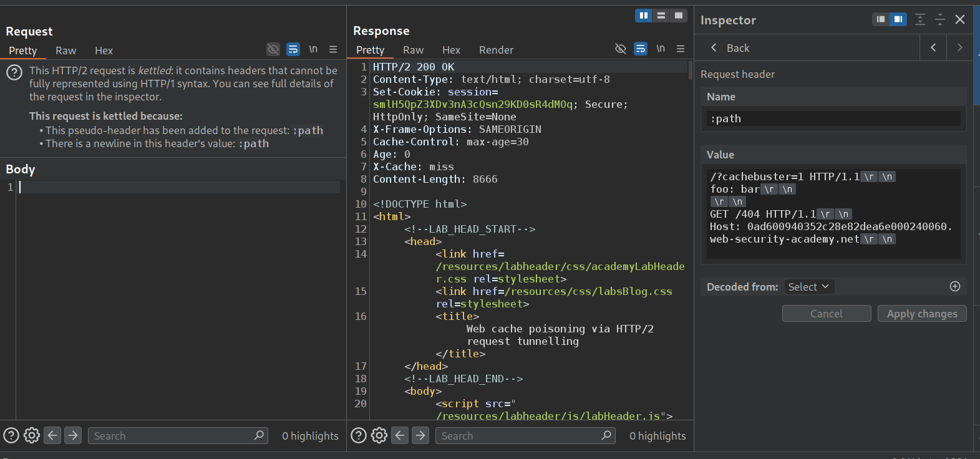Collapse all Inspector sections
980x459 pixels.
pyautogui.click(x=940, y=19)
